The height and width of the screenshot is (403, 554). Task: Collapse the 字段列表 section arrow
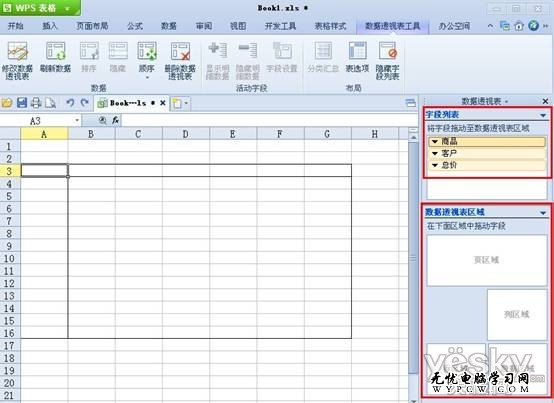[x=543, y=115]
